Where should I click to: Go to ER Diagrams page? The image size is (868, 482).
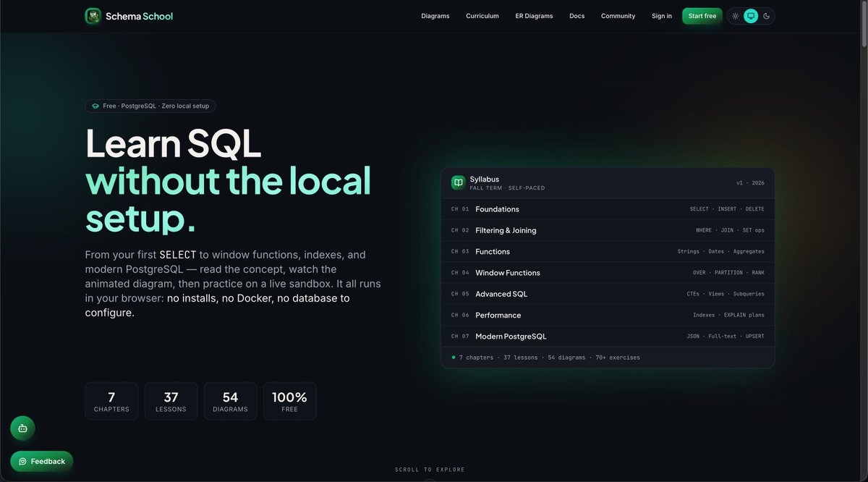[x=534, y=16]
